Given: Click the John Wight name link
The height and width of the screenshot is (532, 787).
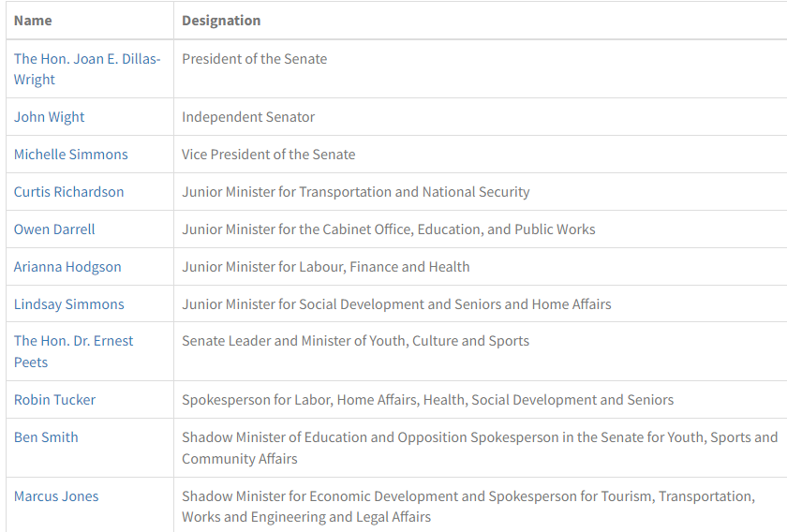Looking at the screenshot, I should click(x=49, y=117).
